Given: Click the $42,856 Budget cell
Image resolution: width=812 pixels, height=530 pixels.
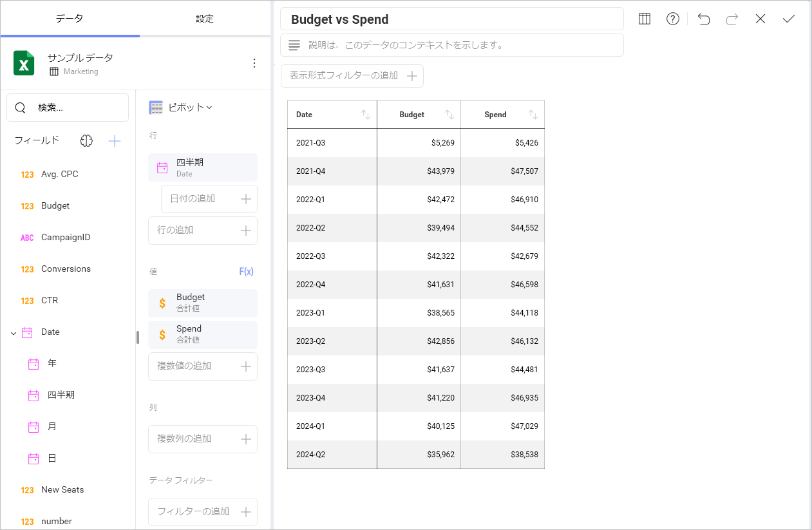Looking at the screenshot, I should 419,341.
